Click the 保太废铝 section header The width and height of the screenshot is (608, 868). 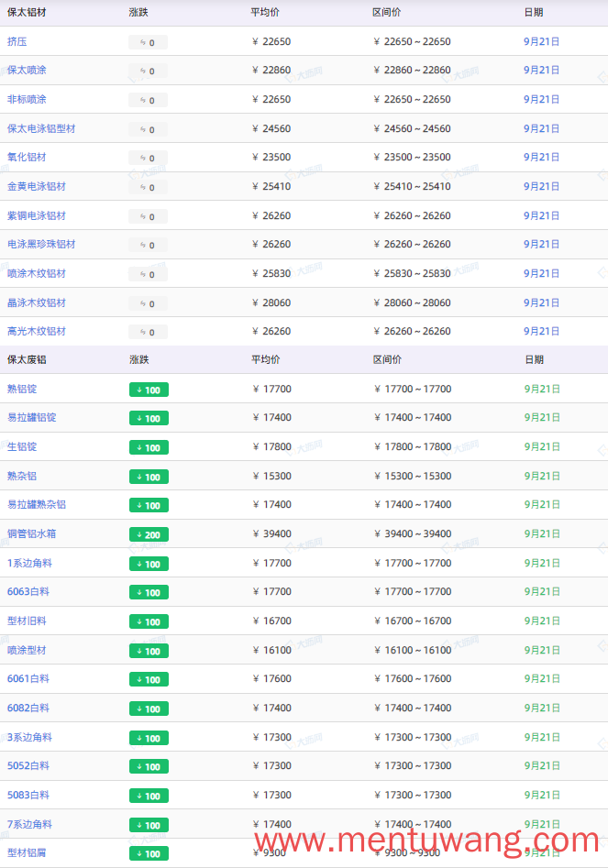(27, 360)
